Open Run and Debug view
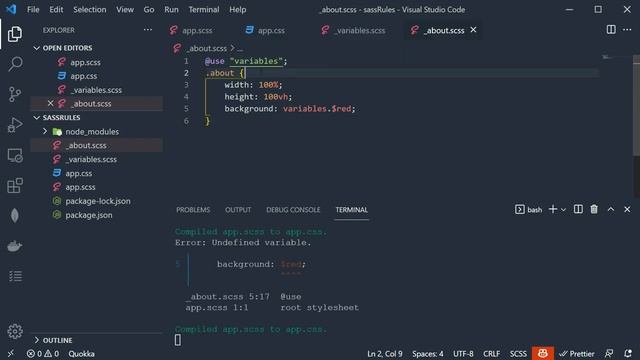This screenshot has height=360, width=640. point(15,124)
